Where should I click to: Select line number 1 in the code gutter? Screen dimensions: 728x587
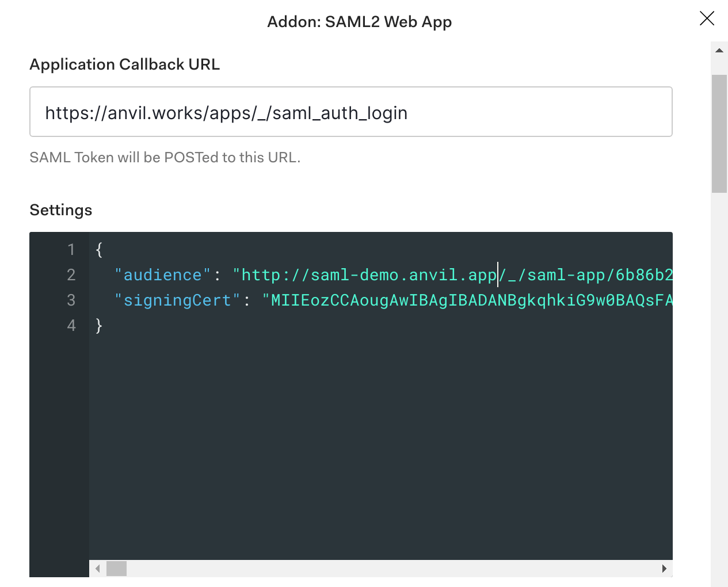pos(71,249)
